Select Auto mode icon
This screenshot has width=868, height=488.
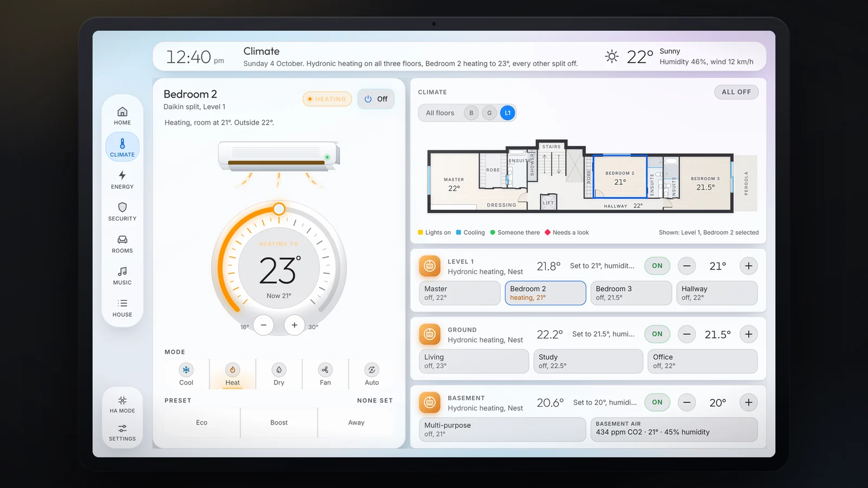pos(372,370)
